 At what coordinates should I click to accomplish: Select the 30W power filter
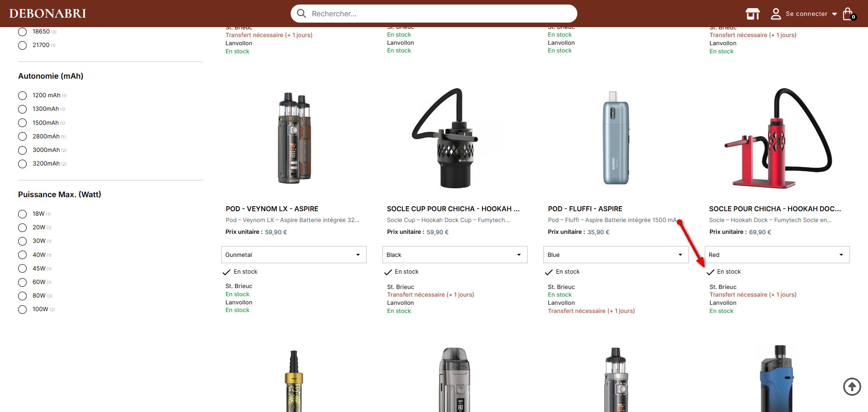click(x=23, y=241)
